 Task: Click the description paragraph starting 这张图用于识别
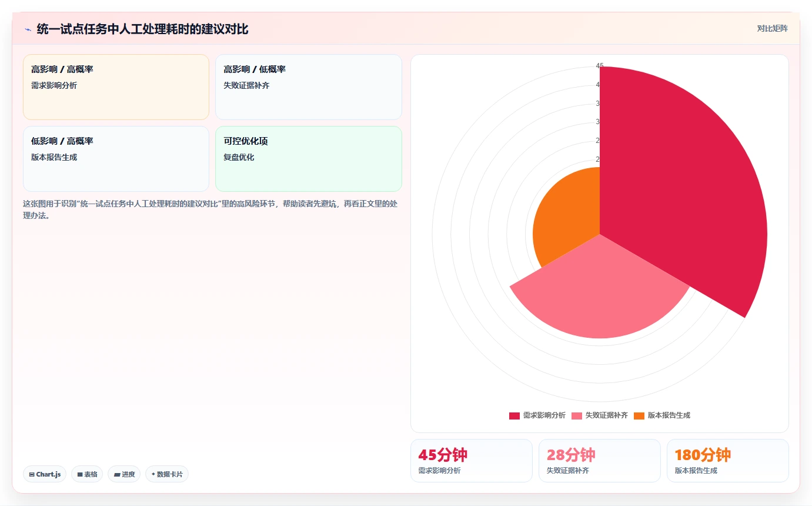(x=212, y=209)
